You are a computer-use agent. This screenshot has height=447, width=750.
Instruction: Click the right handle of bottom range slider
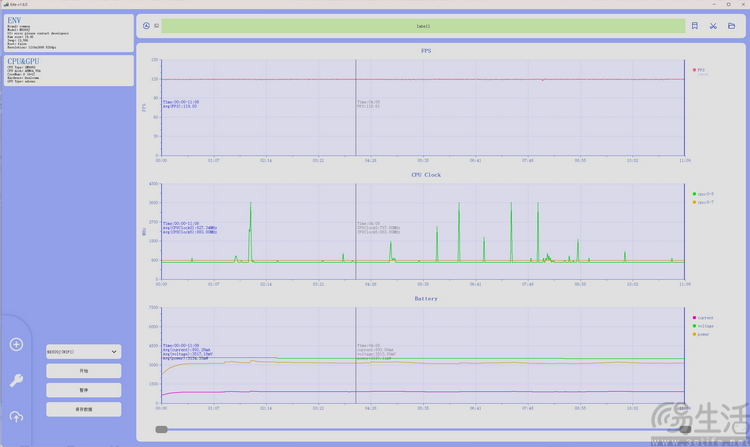[685, 429]
